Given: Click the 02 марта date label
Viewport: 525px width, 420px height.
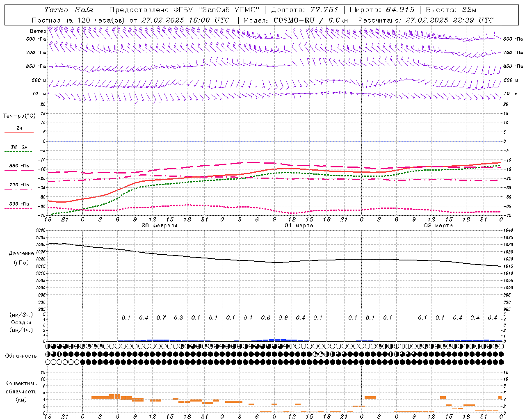Looking at the screenshot, I should (x=438, y=226).
